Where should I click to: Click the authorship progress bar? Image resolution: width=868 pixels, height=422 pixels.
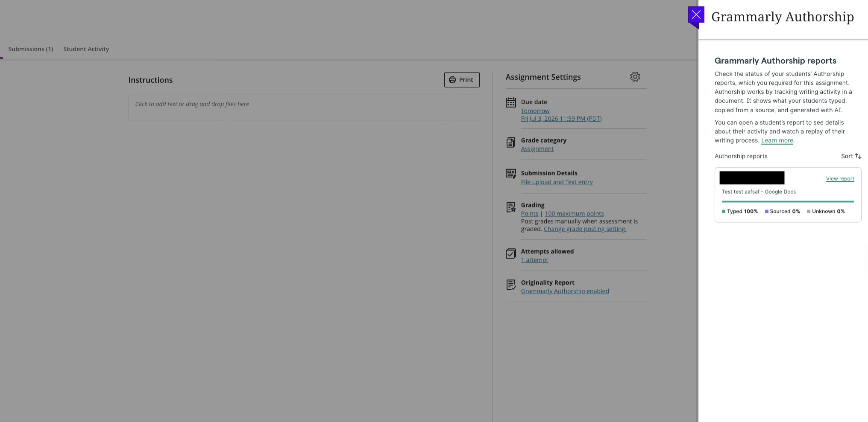coord(788,201)
